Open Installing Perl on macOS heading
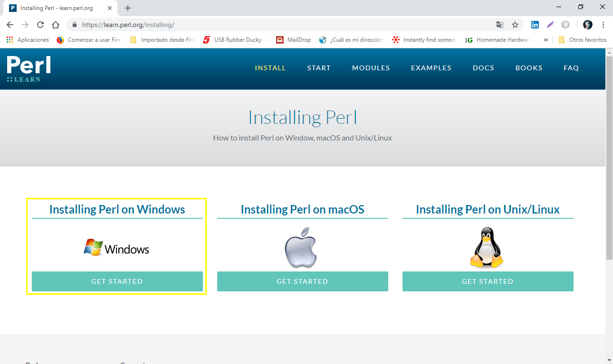The image size is (613, 364). coord(303,209)
